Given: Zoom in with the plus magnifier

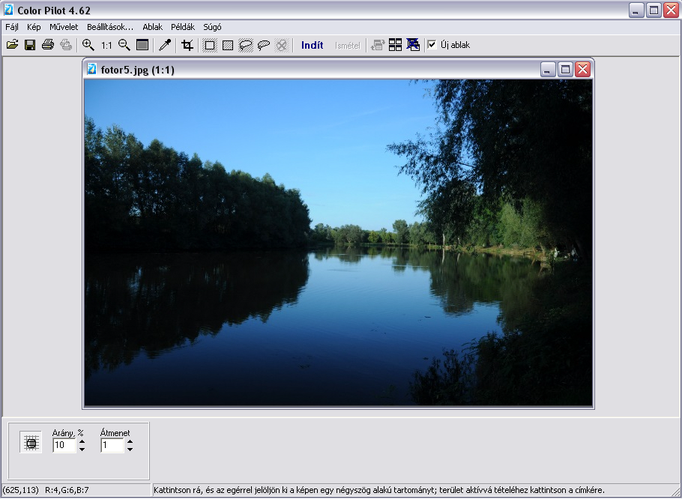Looking at the screenshot, I should 88,45.
